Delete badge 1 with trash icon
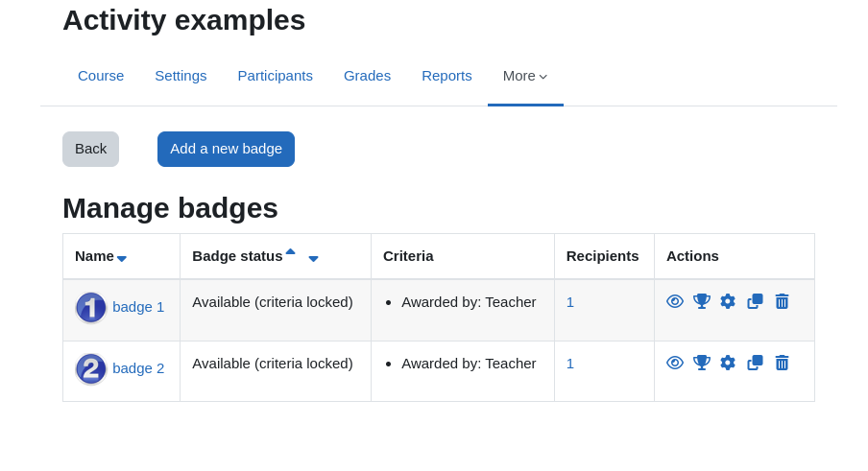Viewport: 868px width, 471px height. pos(782,301)
